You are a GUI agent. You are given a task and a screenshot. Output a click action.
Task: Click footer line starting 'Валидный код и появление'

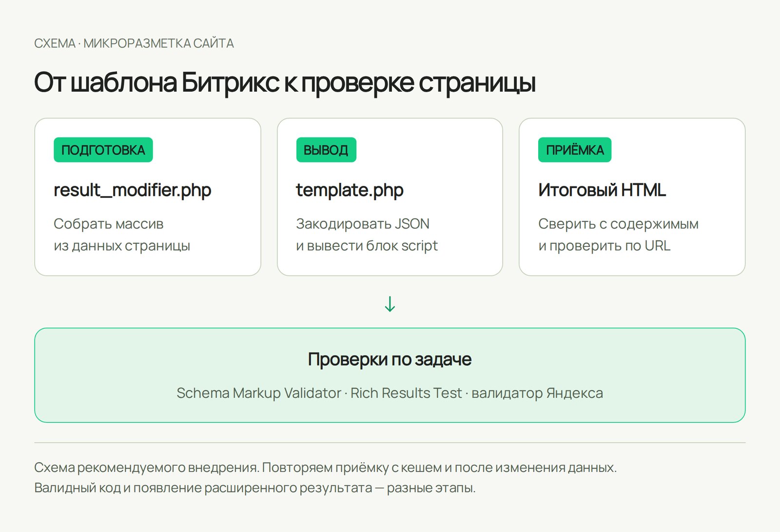tap(255, 488)
